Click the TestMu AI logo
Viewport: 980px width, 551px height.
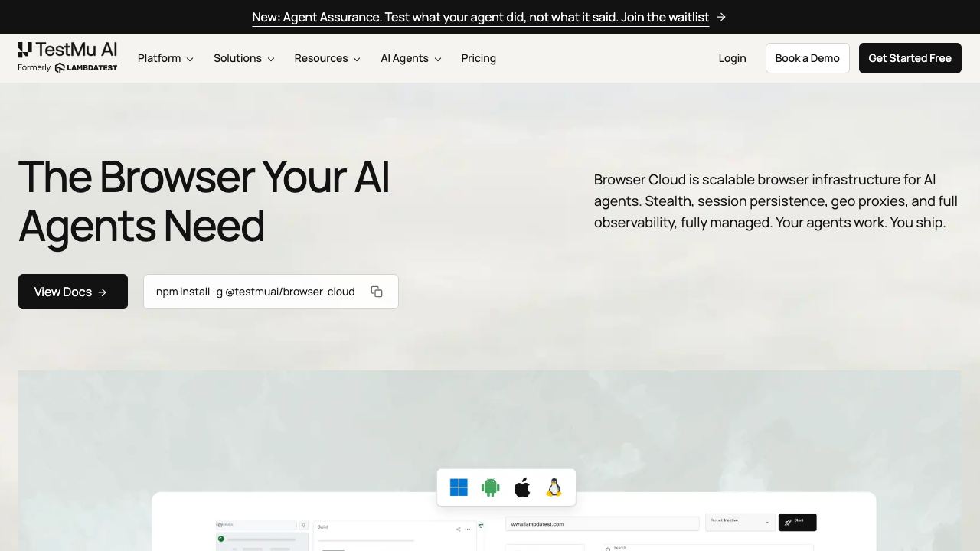(67, 50)
